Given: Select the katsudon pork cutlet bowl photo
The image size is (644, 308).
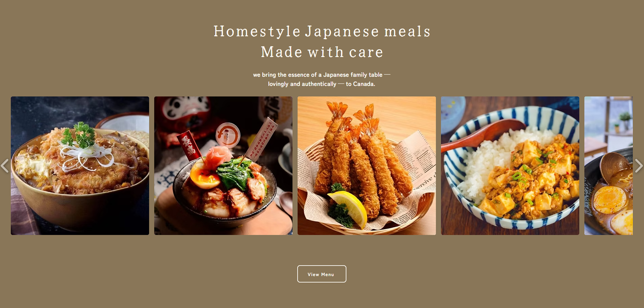Looking at the screenshot, I should coord(80,166).
